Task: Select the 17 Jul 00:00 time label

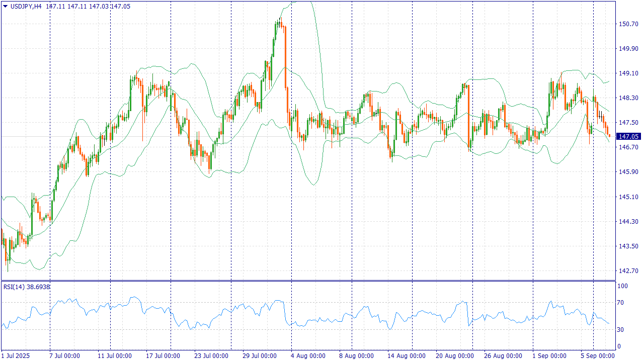Action: (164, 356)
